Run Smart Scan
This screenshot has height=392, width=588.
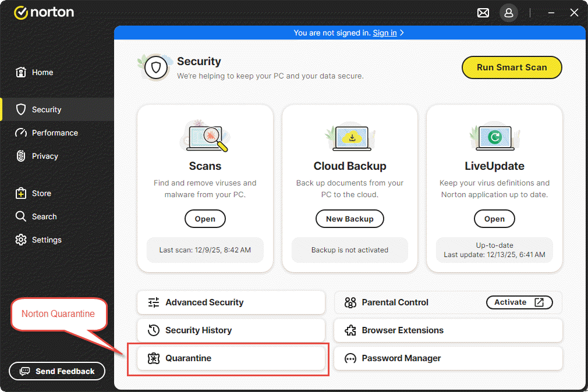point(511,67)
